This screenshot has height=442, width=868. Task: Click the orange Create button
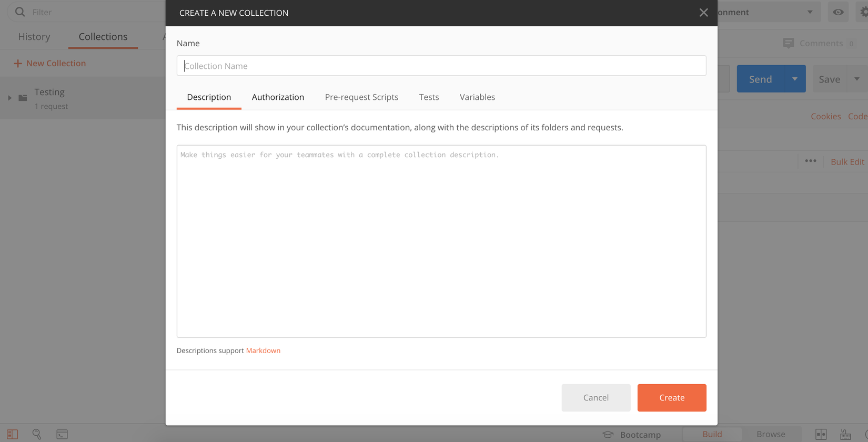click(x=671, y=398)
